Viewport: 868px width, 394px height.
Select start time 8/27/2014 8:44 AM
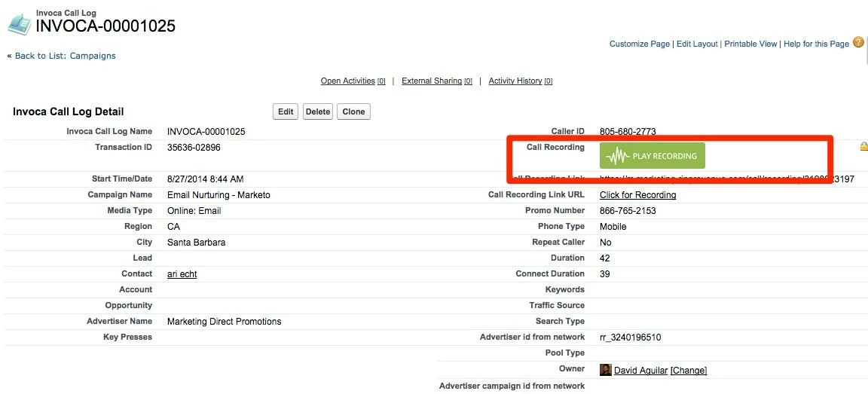[x=206, y=179]
